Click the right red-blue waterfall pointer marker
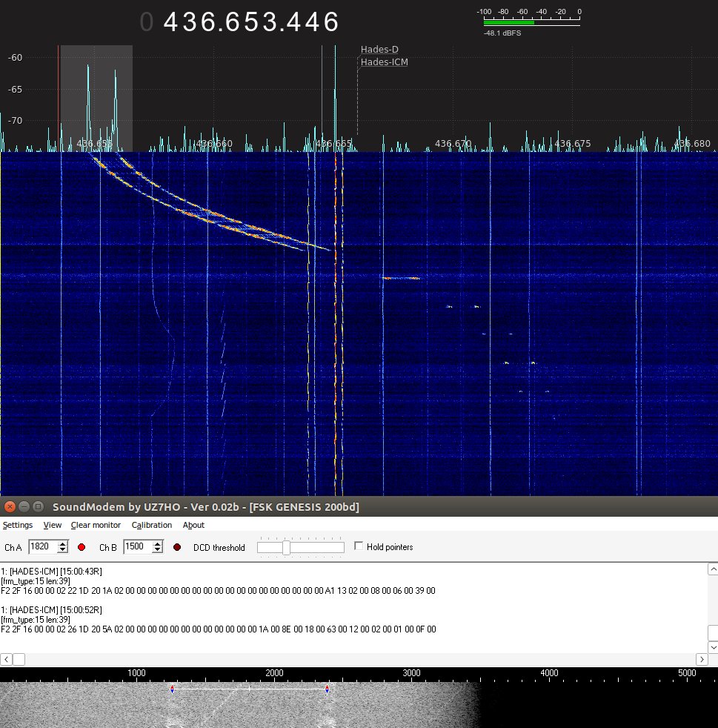The height and width of the screenshot is (728, 718). click(328, 689)
